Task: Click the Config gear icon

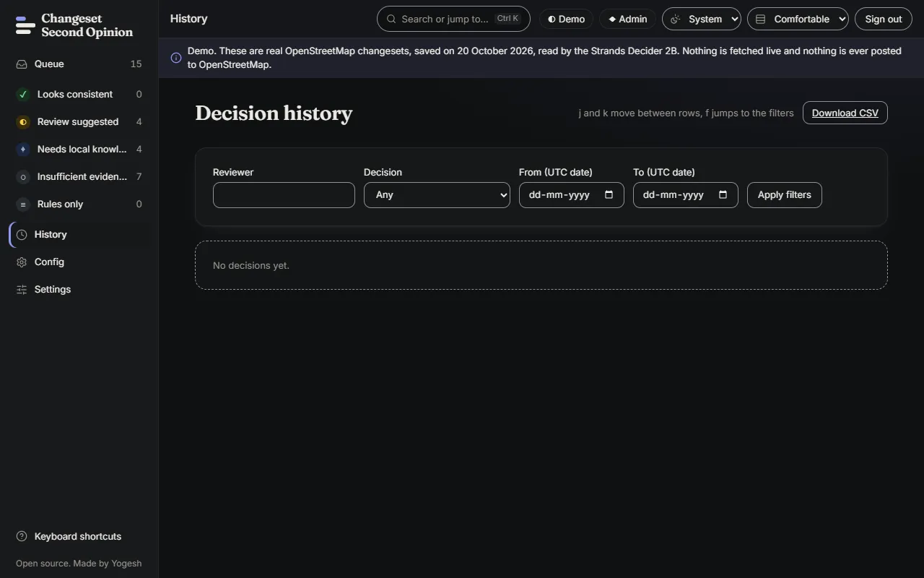Action: tap(22, 262)
